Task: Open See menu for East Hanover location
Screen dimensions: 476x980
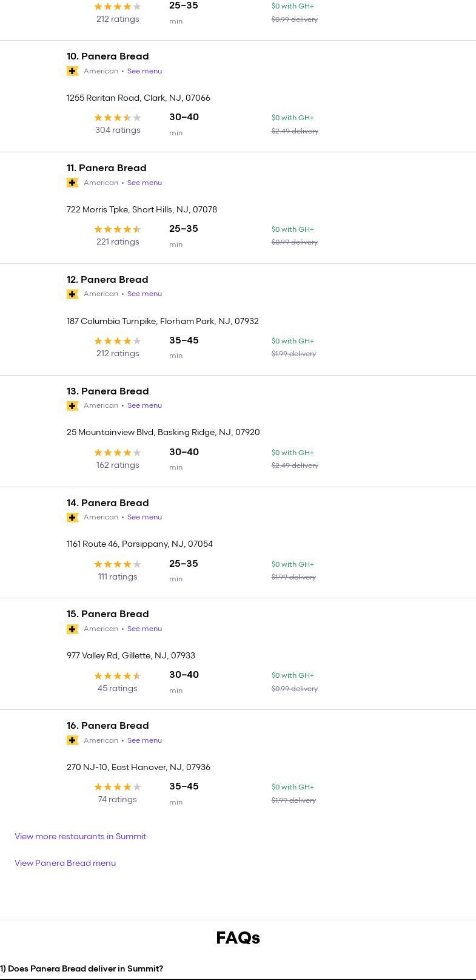Action: (144, 740)
